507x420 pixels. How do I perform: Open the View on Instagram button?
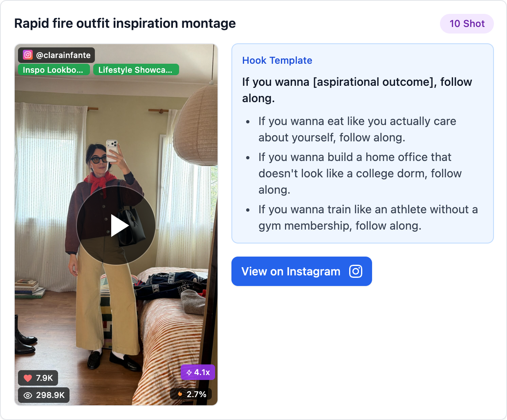pyautogui.click(x=302, y=271)
